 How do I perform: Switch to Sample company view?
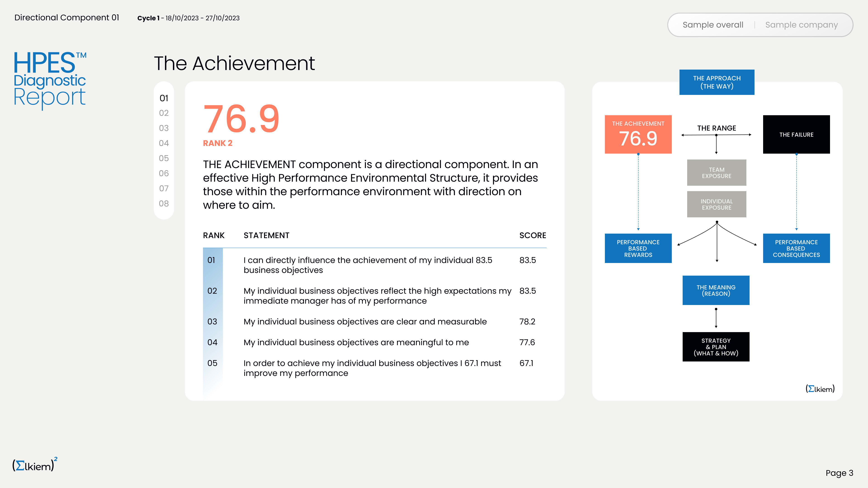pos(801,25)
